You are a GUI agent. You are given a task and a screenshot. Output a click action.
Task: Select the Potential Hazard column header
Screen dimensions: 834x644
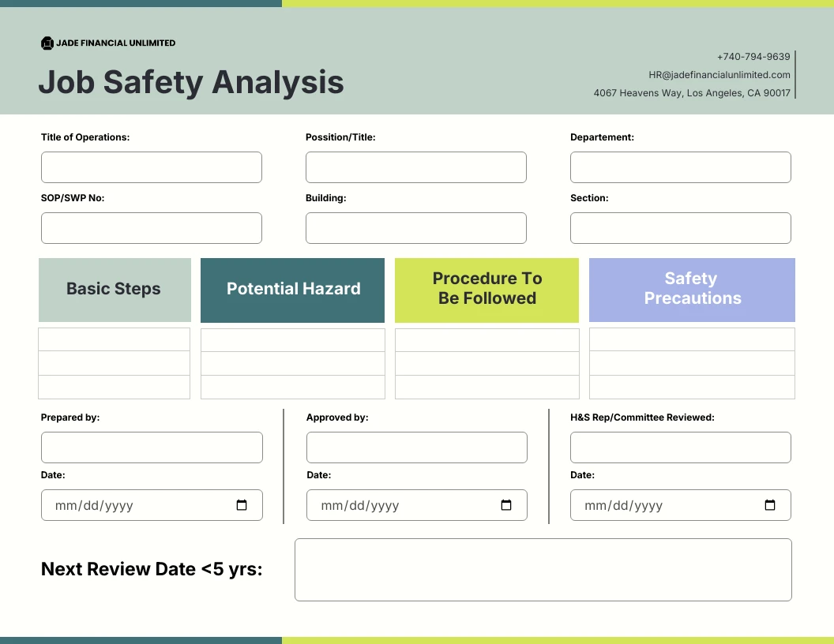(292, 290)
